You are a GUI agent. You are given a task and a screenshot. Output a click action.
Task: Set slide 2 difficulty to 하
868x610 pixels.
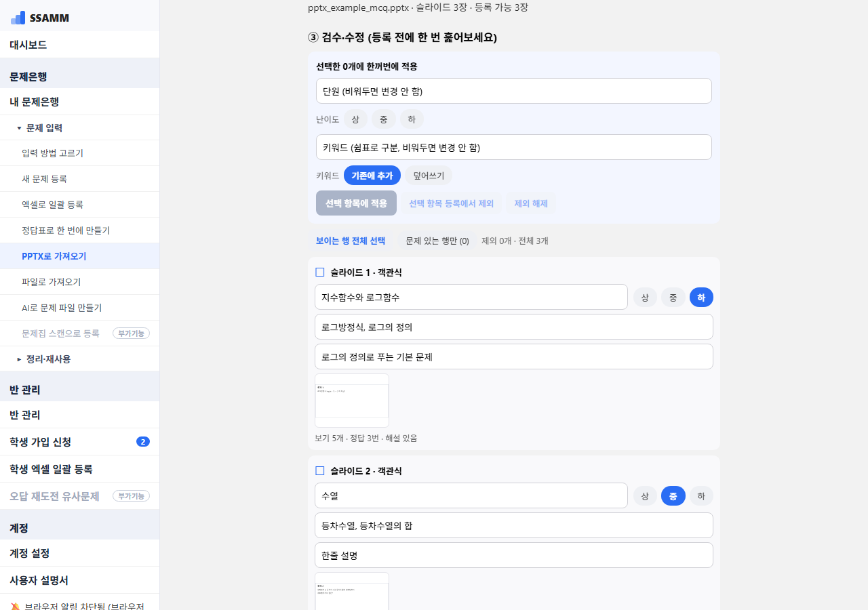tap(701, 496)
